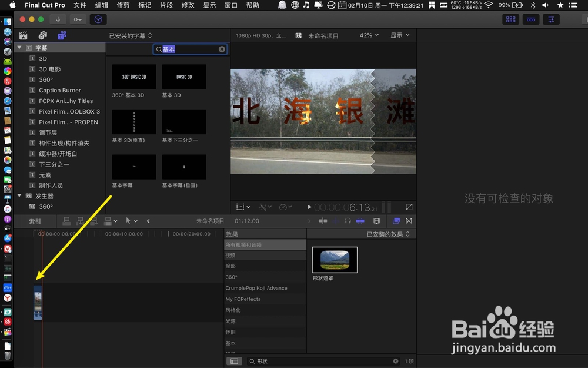Viewport: 588px width, 368px height.
Task: Select the 下三分之一 titles category
Action: (x=54, y=164)
